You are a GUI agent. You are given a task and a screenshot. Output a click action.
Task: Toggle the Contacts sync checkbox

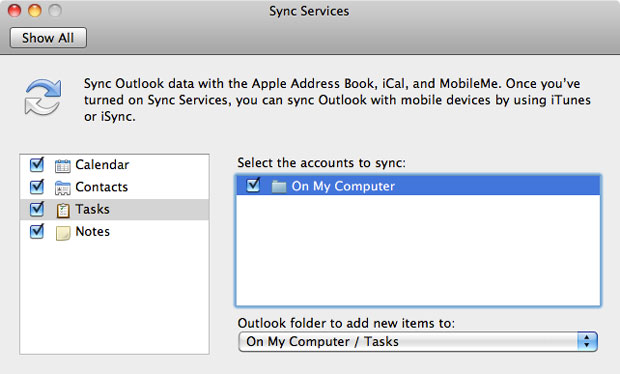(37, 186)
